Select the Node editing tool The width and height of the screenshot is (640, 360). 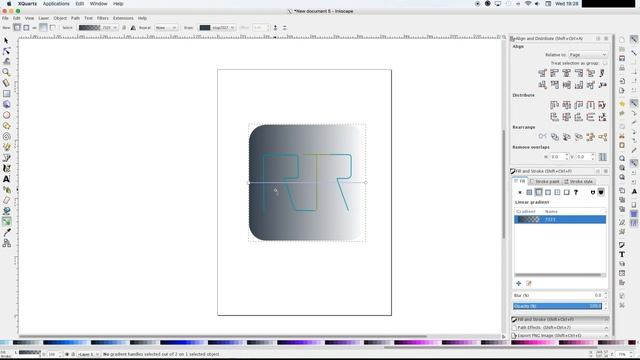pyautogui.click(x=6, y=51)
